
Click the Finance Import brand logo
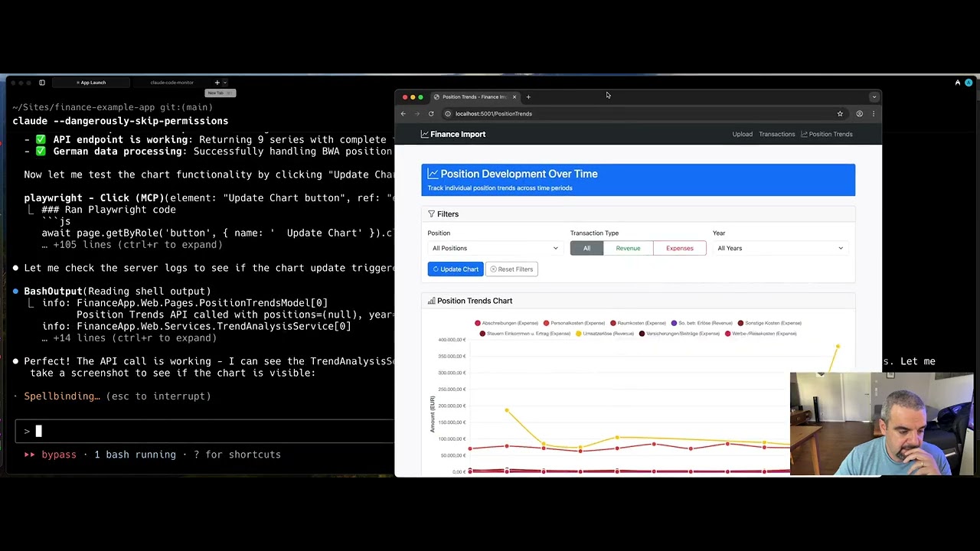click(x=453, y=134)
